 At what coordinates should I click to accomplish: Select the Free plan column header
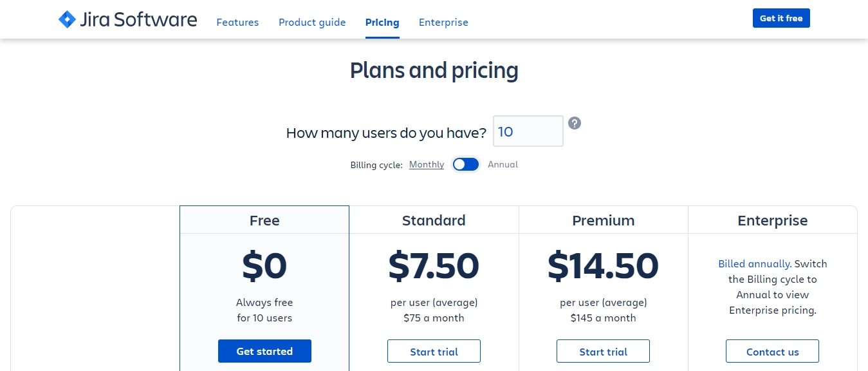tap(264, 220)
